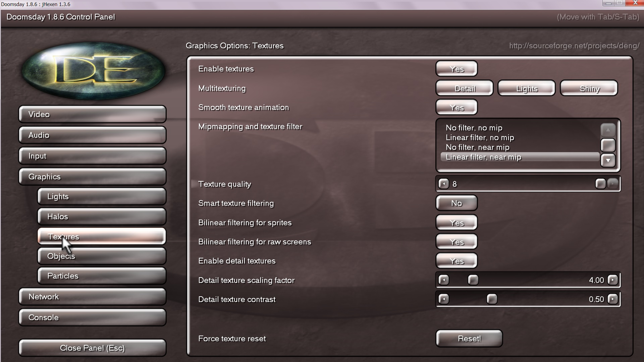Toggle Smart texture filtering No button

point(457,203)
